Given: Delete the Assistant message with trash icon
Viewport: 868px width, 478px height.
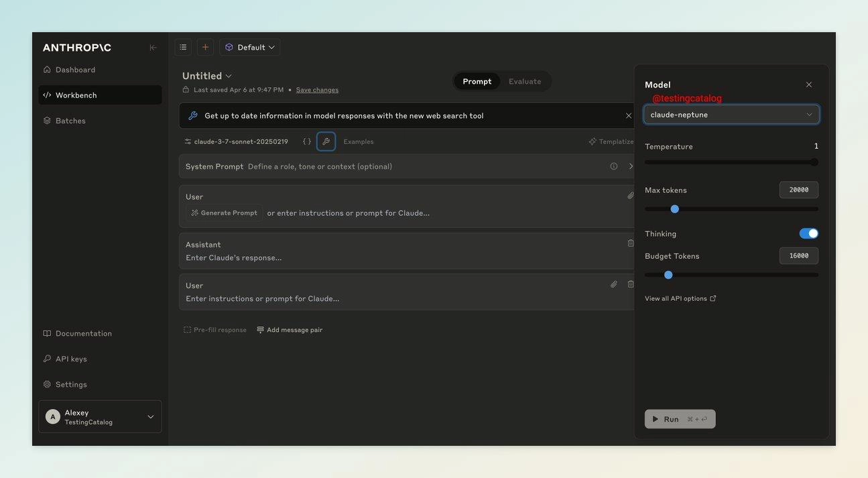Looking at the screenshot, I should [x=631, y=243].
